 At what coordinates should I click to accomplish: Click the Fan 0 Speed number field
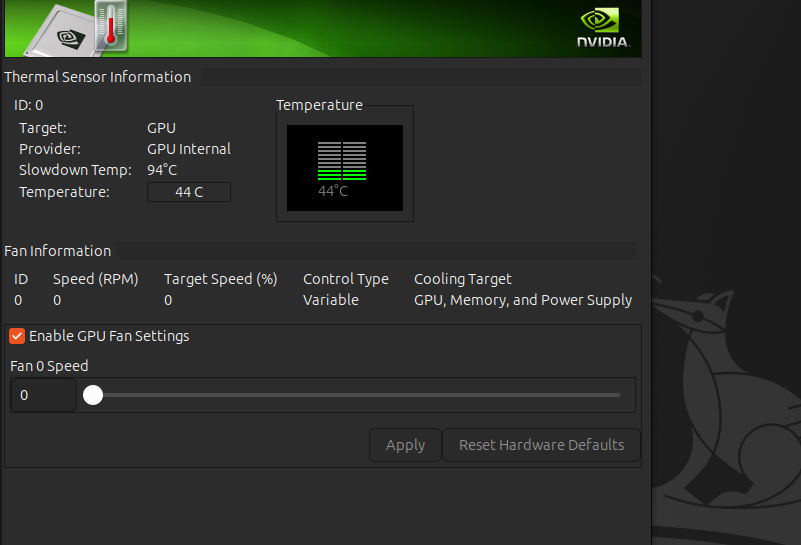pyautogui.click(x=43, y=395)
